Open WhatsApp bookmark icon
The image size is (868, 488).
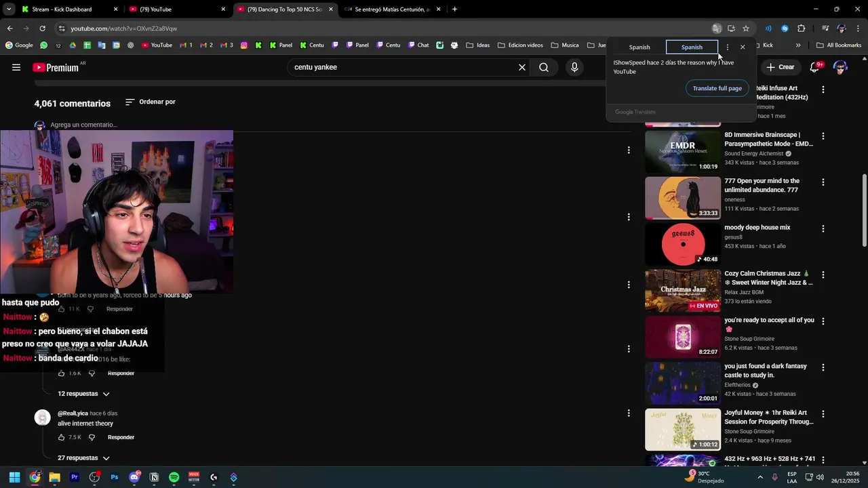[44, 45]
